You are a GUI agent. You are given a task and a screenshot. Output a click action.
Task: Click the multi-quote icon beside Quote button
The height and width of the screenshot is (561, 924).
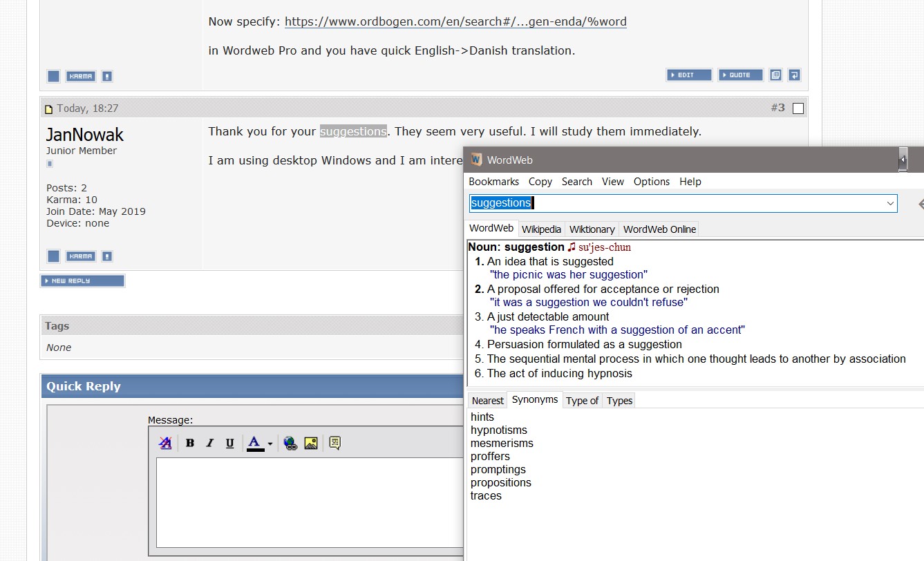point(775,75)
